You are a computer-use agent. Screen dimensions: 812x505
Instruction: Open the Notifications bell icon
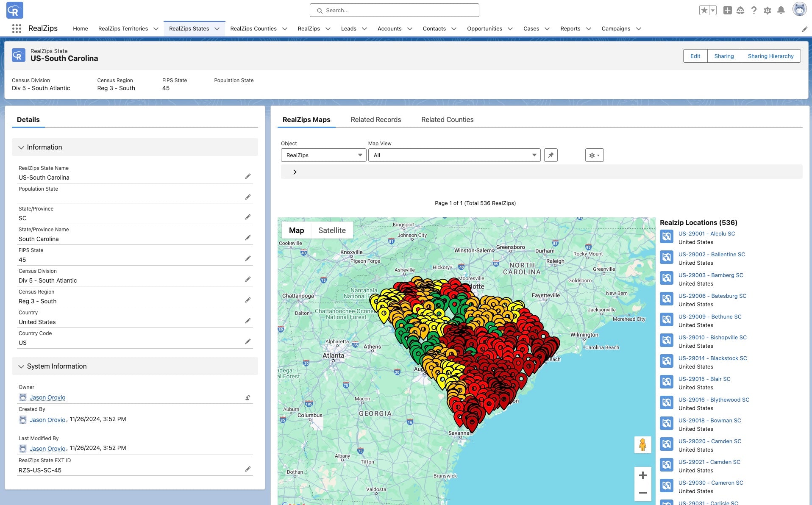[x=781, y=10]
